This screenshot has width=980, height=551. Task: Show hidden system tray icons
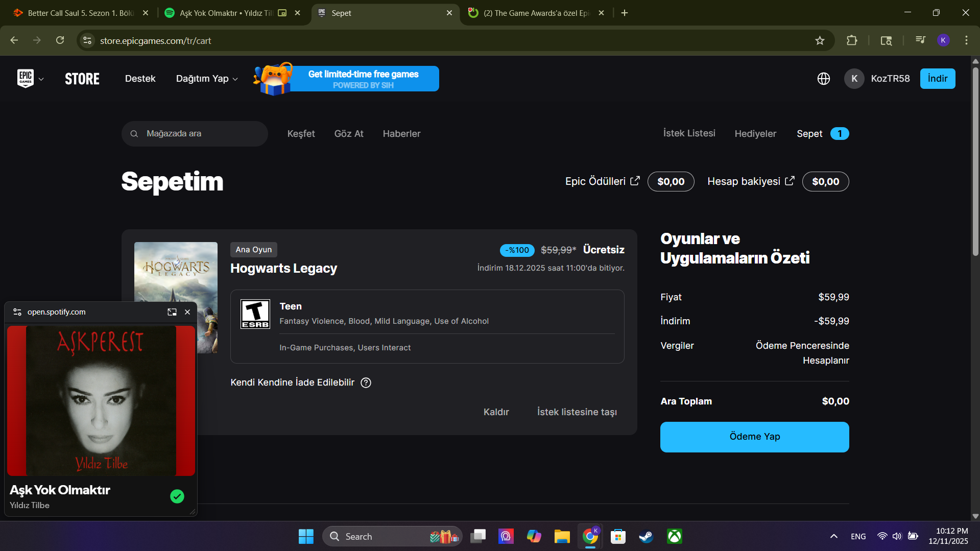833,537
